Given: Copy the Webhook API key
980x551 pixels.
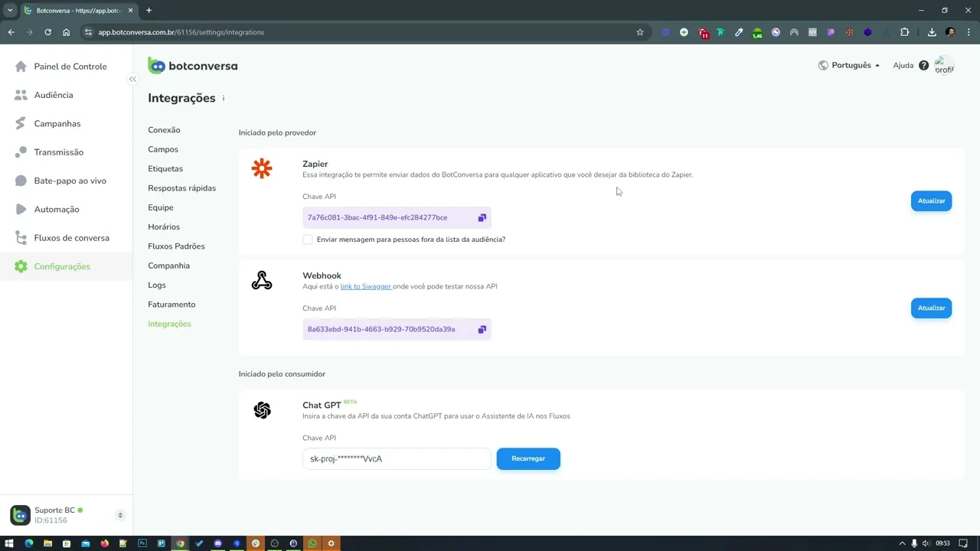Looking at the screenshot, I should pyautogui.click(x=482, y=330).
